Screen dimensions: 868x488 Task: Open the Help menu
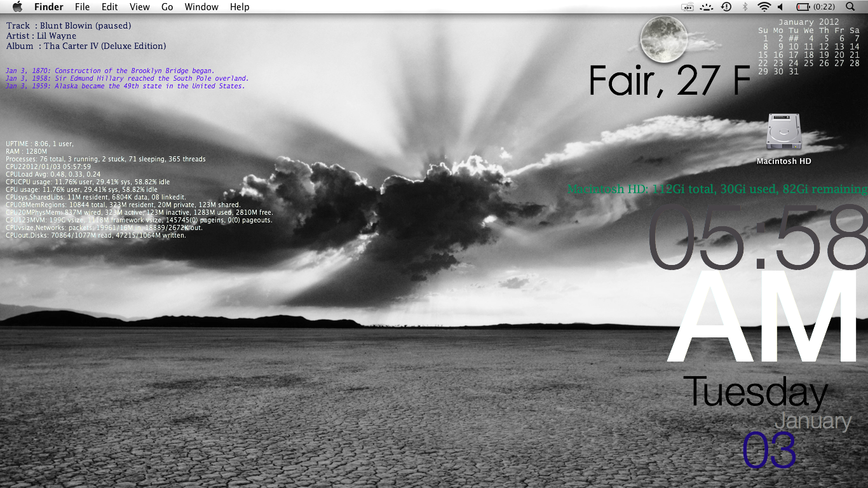coord(240,7)
